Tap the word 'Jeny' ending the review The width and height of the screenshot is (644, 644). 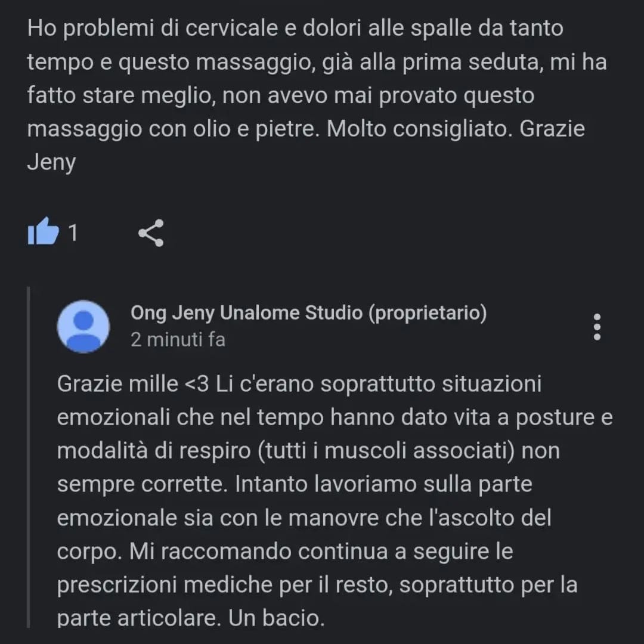(x=51, y=162)
